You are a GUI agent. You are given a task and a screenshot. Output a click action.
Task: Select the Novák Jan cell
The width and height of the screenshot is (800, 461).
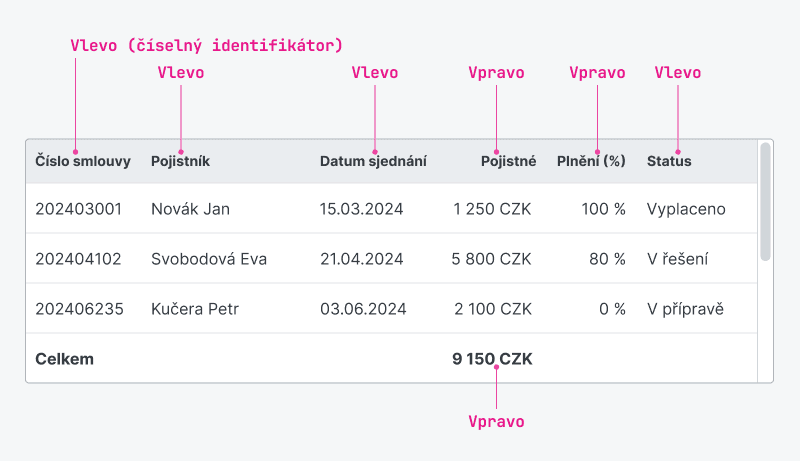[x=190, y=209]
